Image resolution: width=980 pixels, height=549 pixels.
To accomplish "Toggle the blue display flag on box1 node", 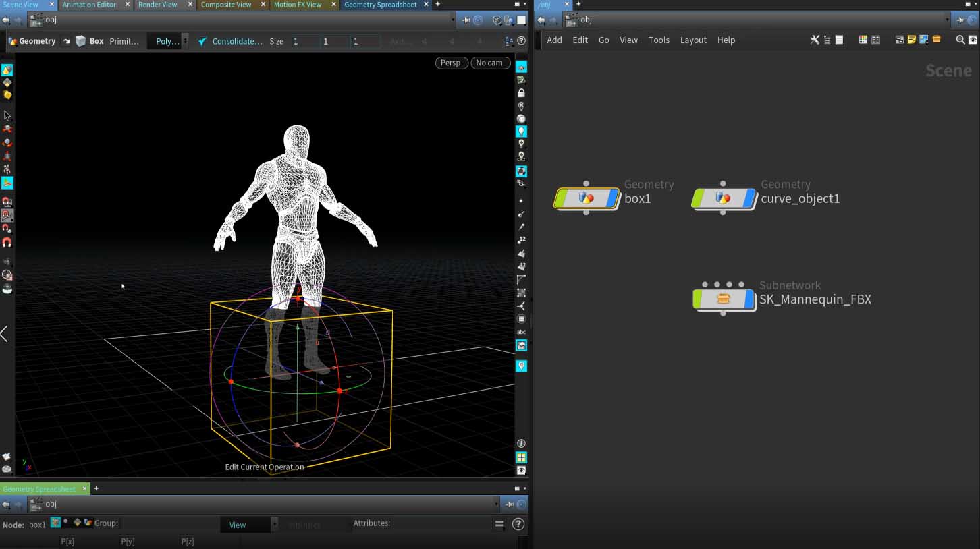I will 611,198.
